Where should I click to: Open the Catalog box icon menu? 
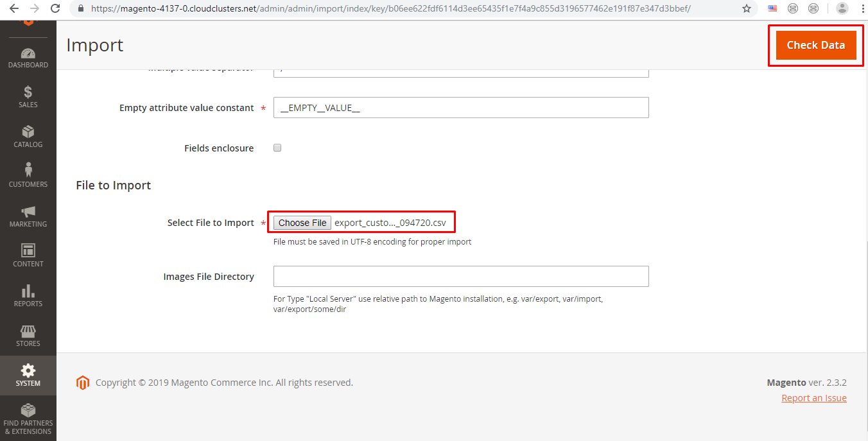[28, 136]
